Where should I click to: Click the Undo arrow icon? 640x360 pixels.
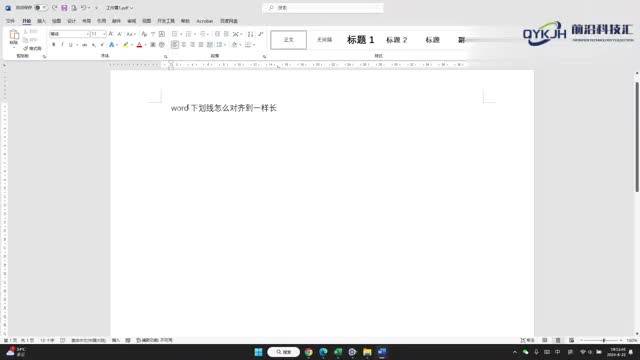coord(83,8)
